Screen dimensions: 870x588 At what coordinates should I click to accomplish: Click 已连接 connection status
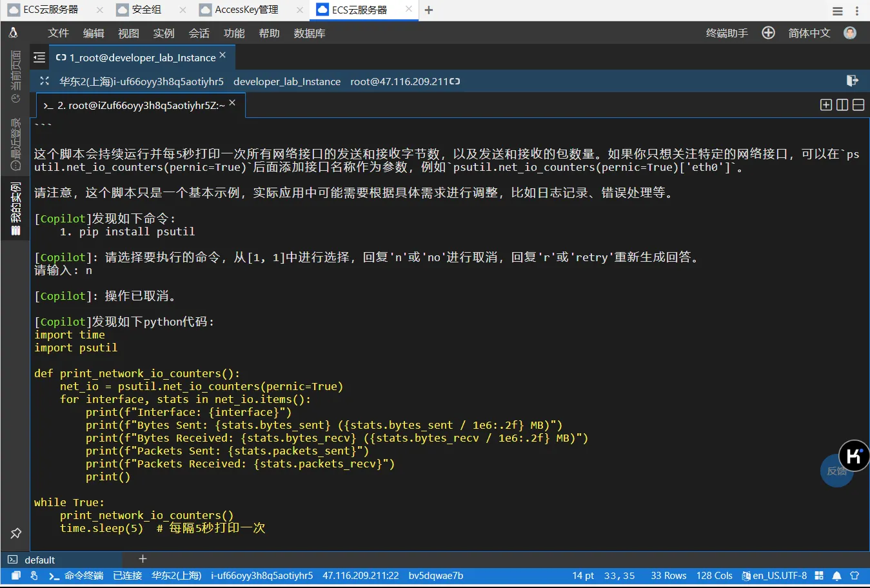(128, 576)
